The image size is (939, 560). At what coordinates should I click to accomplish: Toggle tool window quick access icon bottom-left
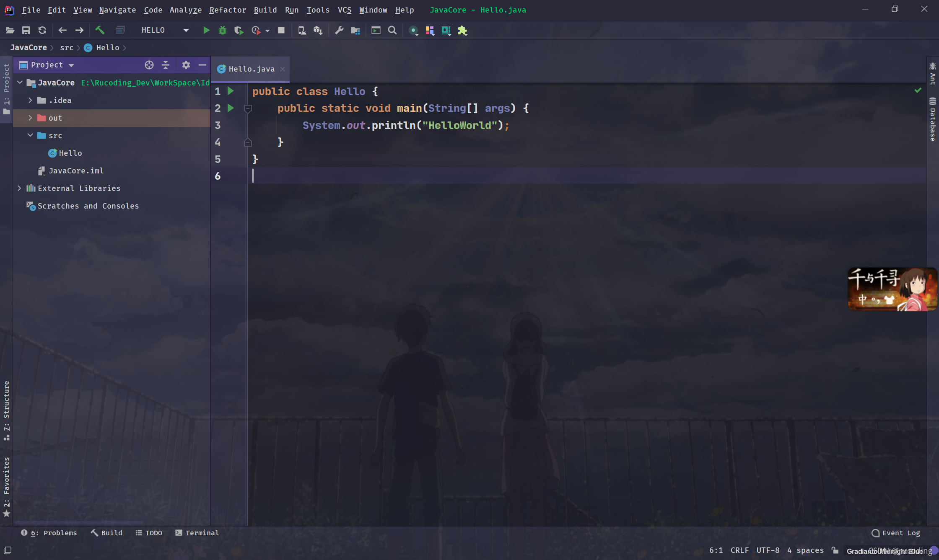(x=8, y=550)
